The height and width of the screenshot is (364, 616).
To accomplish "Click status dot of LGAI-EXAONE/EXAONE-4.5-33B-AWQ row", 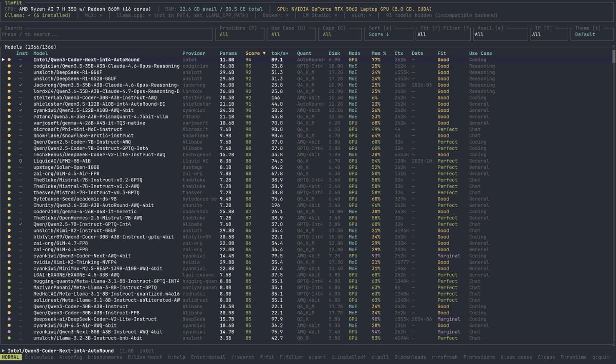I will coord(9,275).
